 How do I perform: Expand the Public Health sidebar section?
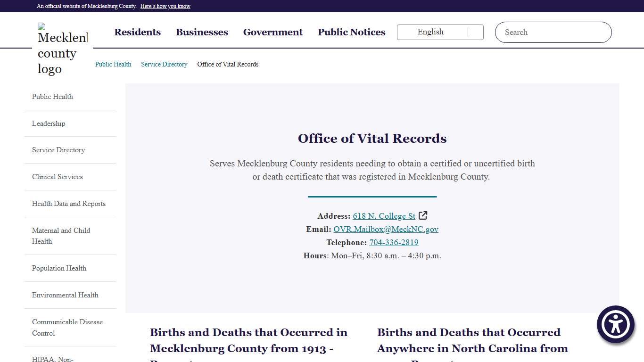[x=52, y=97]
